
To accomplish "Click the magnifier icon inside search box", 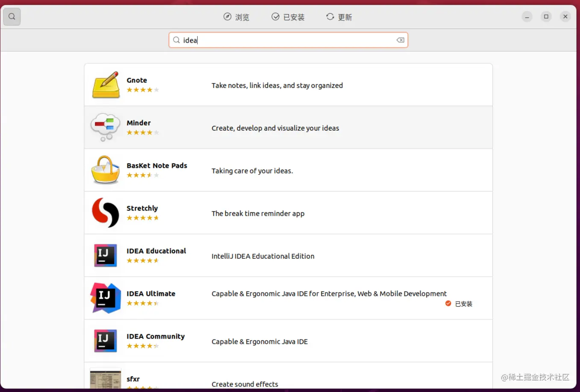I will tap(176, 40).
